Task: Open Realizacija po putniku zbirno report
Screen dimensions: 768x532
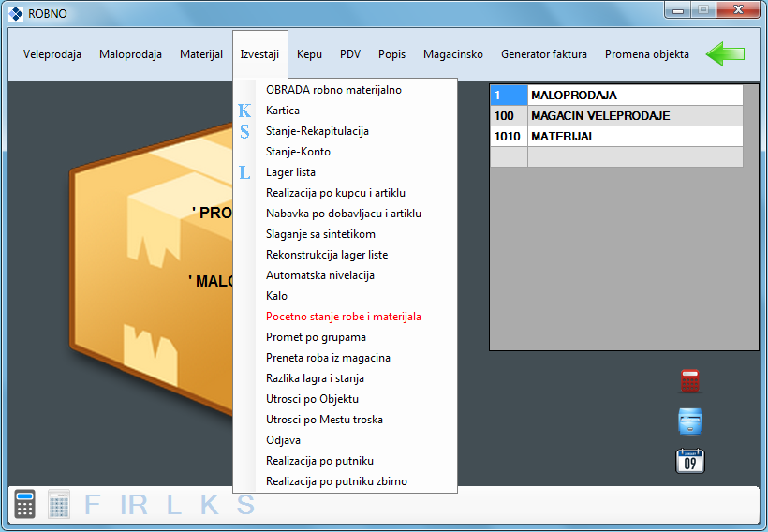Action: tap(336, 481)
